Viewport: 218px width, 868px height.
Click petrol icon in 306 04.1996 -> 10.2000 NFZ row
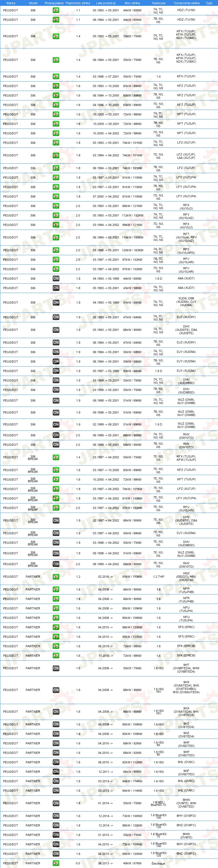pos(56,105)
